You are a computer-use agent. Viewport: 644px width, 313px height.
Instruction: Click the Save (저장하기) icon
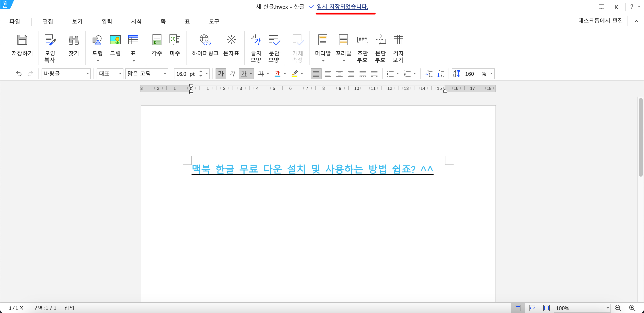(x=22, y=40)
